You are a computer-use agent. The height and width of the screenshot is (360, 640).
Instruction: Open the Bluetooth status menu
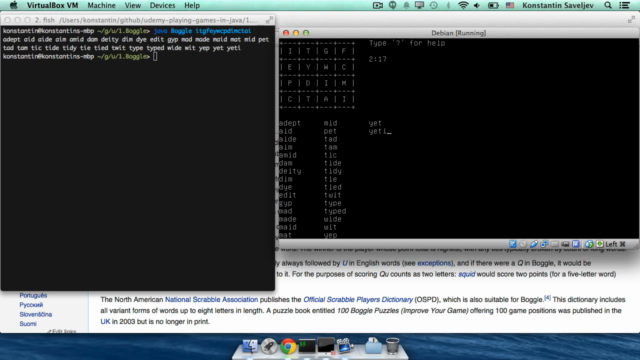(448, 5)
